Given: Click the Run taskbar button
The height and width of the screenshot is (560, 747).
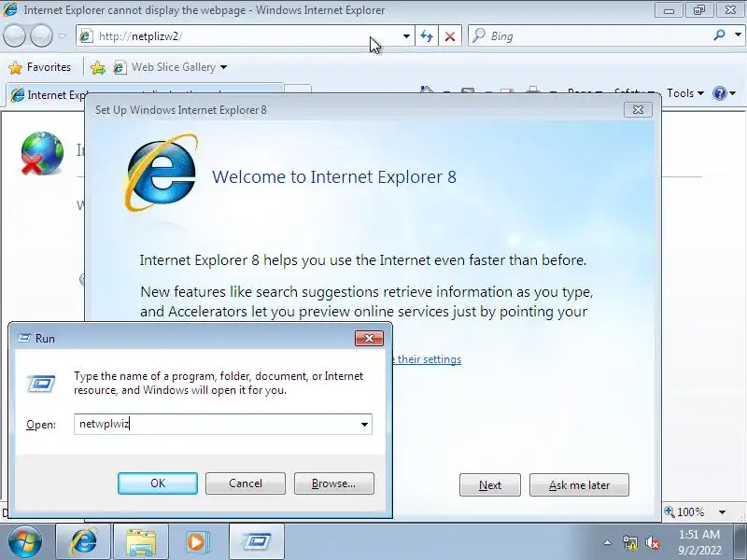Looking at the screenshot, I should [x=256, y=541].
